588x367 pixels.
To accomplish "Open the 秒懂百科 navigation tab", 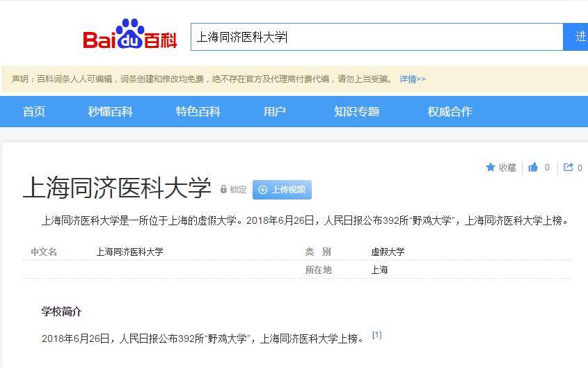I will click(x=110, y=112).
